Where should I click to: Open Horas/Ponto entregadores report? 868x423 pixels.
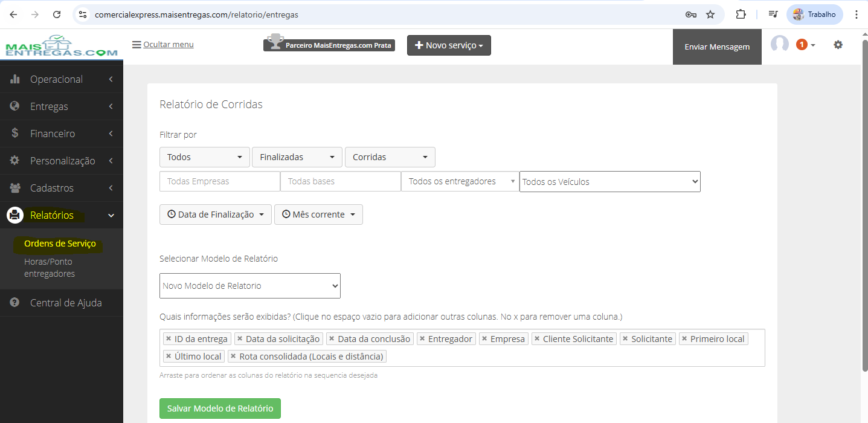tap(50, 268)
